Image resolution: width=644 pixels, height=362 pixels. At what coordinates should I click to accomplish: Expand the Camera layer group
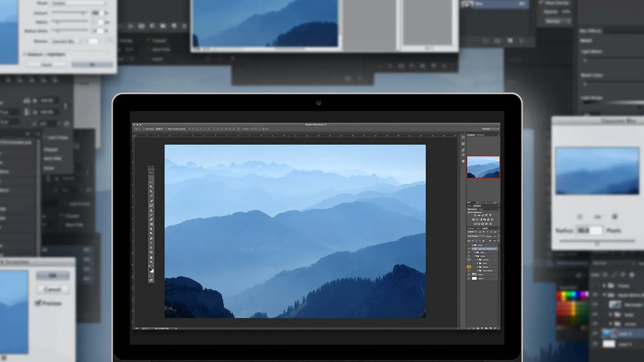point(477,260)
